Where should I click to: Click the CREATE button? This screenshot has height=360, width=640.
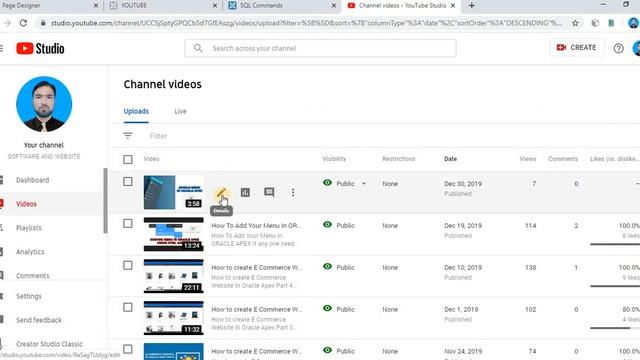(x=576, y=48)
